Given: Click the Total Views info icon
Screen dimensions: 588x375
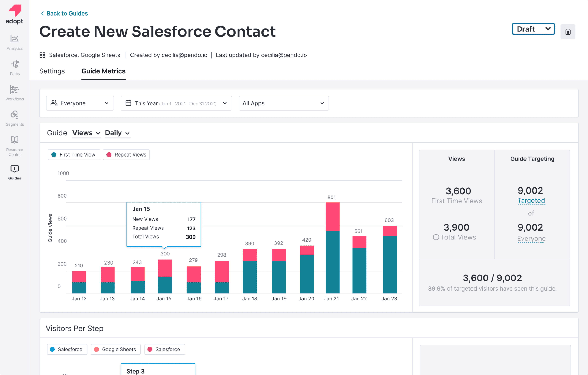Looking at the screenshot, I should [436, 237].
